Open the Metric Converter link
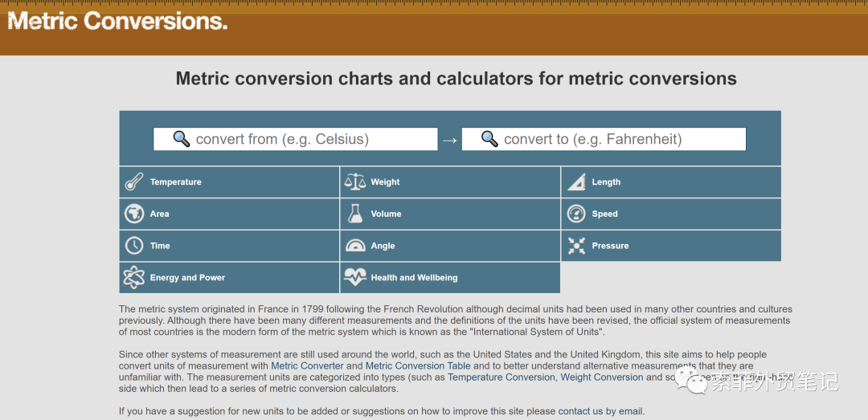868x420 pixels. (307, 366)
